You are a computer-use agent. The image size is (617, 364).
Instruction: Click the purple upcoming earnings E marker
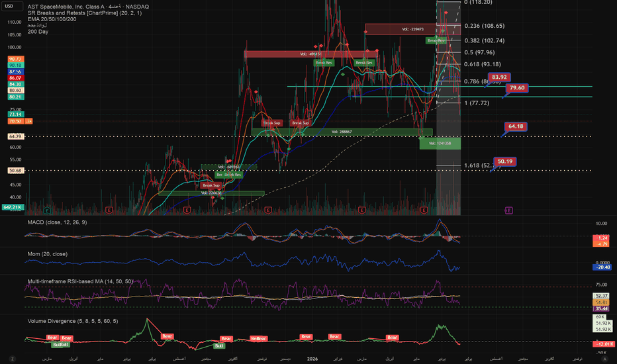(x=508, y=210)
